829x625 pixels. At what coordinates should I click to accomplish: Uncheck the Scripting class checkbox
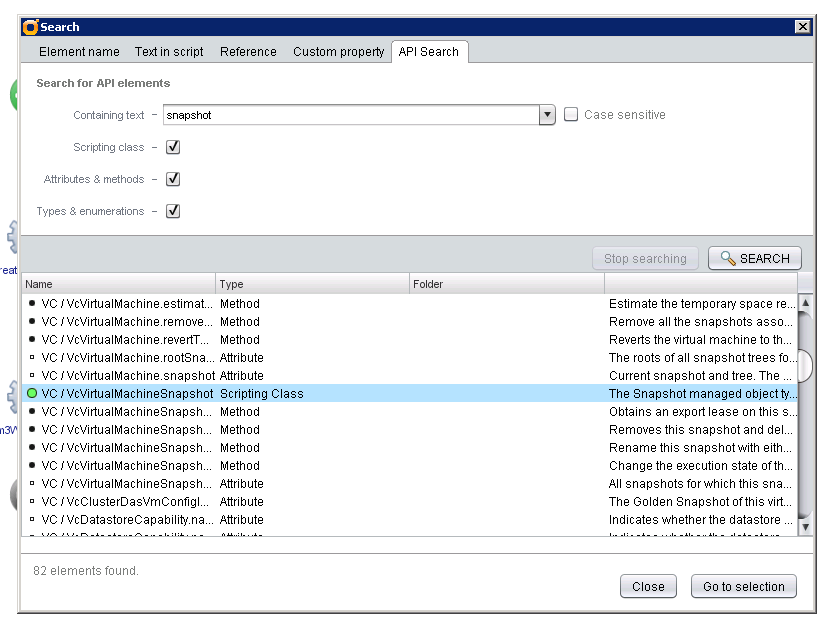(173, 147)
